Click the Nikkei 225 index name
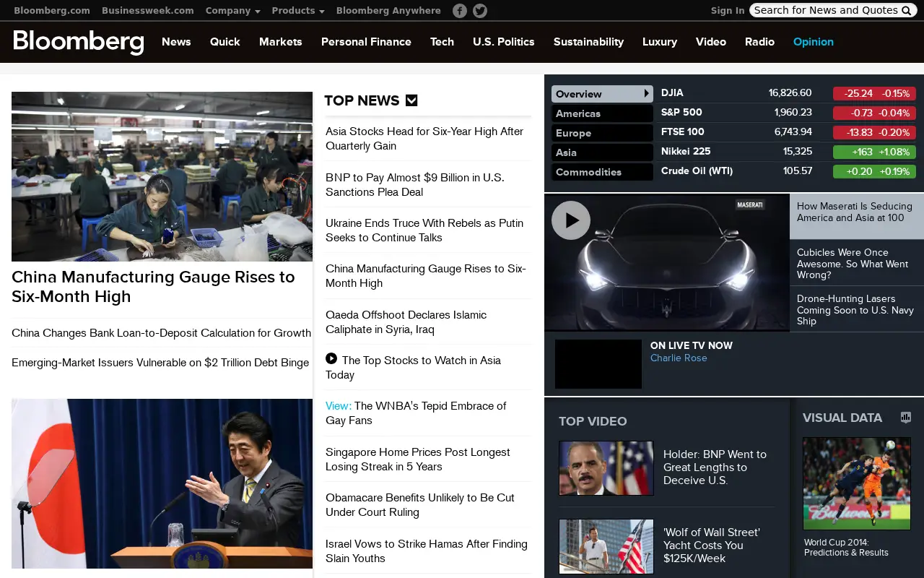The height and width of the screenshot is (578, 924). click(686, 151)
